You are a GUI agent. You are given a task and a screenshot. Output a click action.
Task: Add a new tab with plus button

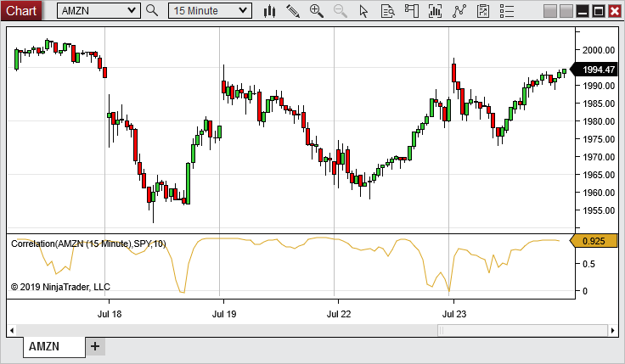95,346
